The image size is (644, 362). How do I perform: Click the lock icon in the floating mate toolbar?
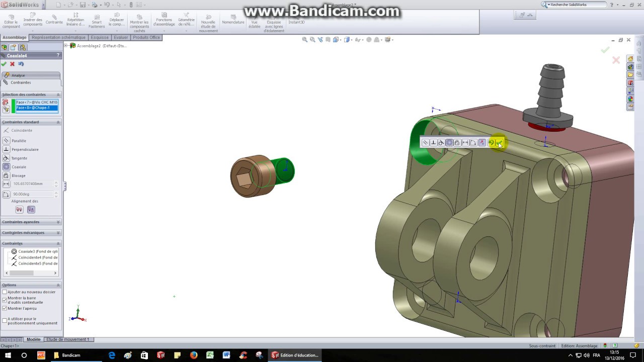pos(457,143)
